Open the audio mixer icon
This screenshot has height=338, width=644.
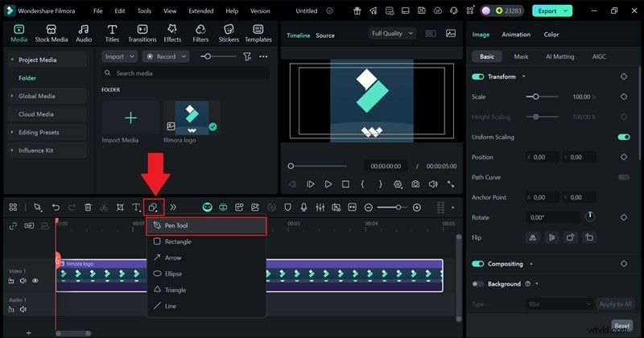click(x=320, y=208)
